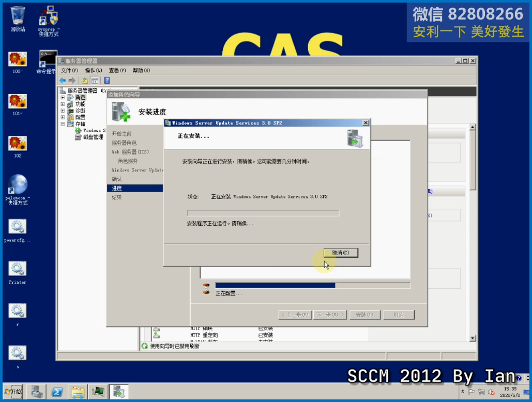Image resolution: width=532 pixels, height=402 pixels.
Task: Select the 101- desktop image icon
Action: tap(18, 105)
